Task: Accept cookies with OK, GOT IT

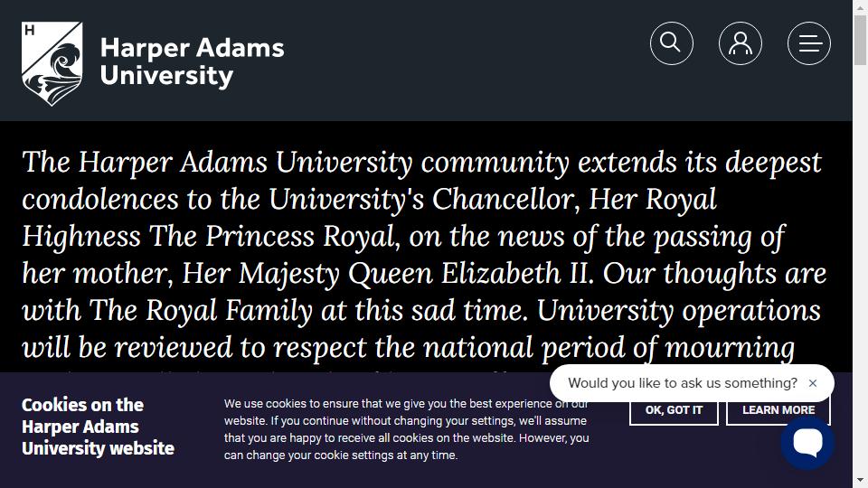Action: point(674,410)
